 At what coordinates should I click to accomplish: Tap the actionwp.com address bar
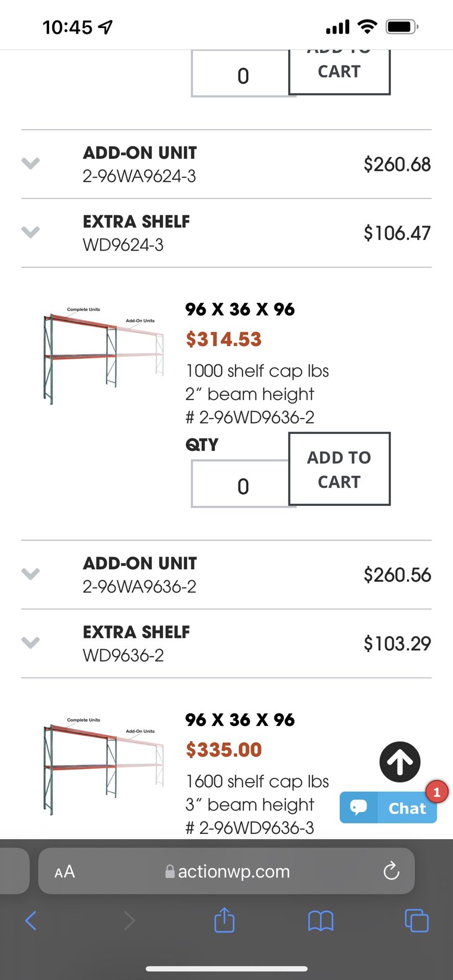pyautogui.click(x=227, y=871)
